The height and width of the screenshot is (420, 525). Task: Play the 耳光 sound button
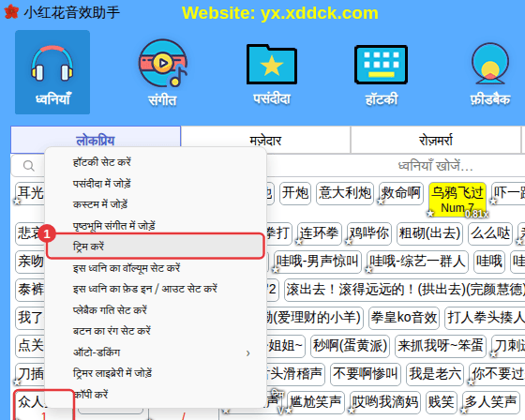[x=30, y=193]
